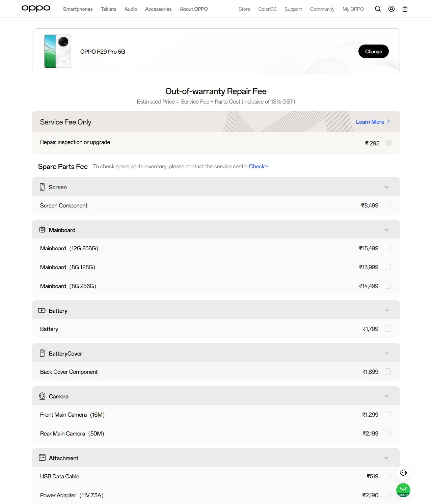Click the Camera section icon
Viewport: 432px width, 504px height.
click(x=42, y=396)
